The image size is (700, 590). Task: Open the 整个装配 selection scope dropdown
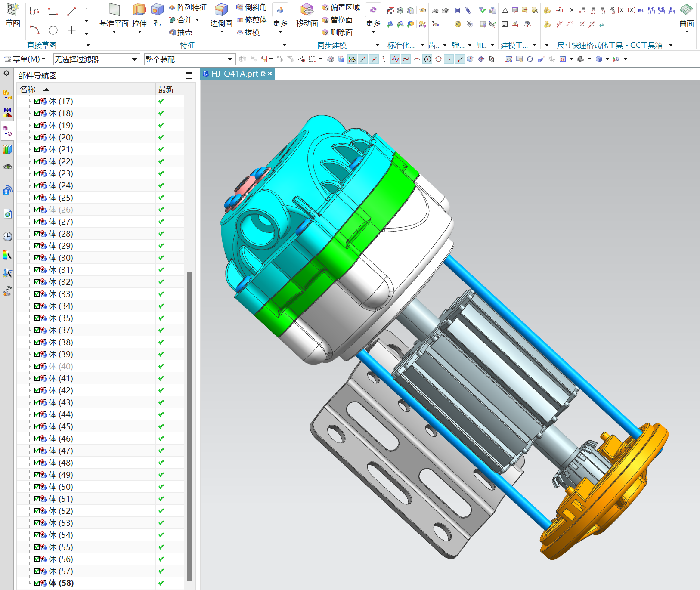(189, 59)
